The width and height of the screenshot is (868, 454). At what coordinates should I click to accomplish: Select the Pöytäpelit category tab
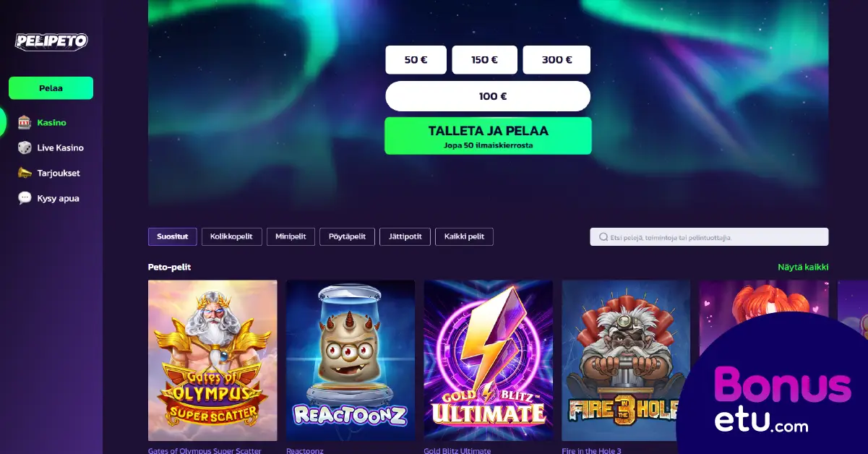[x=347, y=236]
